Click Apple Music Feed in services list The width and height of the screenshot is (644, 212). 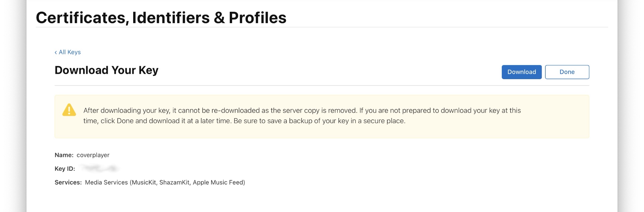tap(218, 182)
